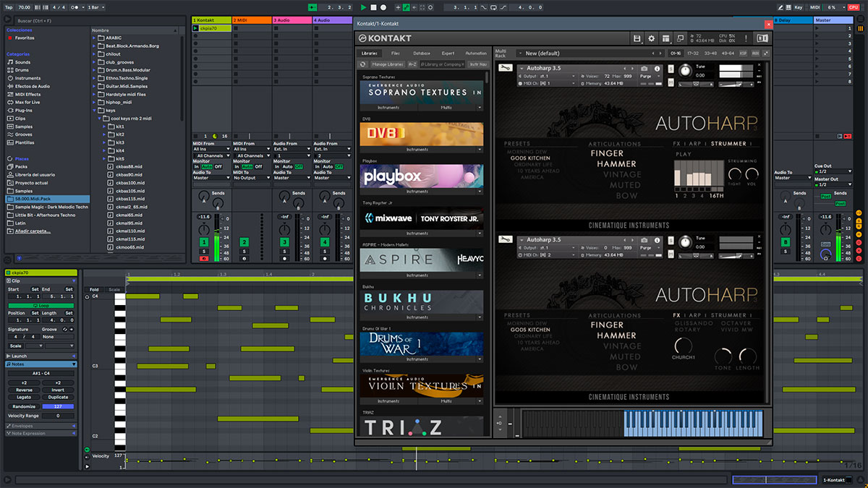Open the Playbox library thumbnail
The height and width of the screenshot is (488, 868).
click(x=422, y=176)
